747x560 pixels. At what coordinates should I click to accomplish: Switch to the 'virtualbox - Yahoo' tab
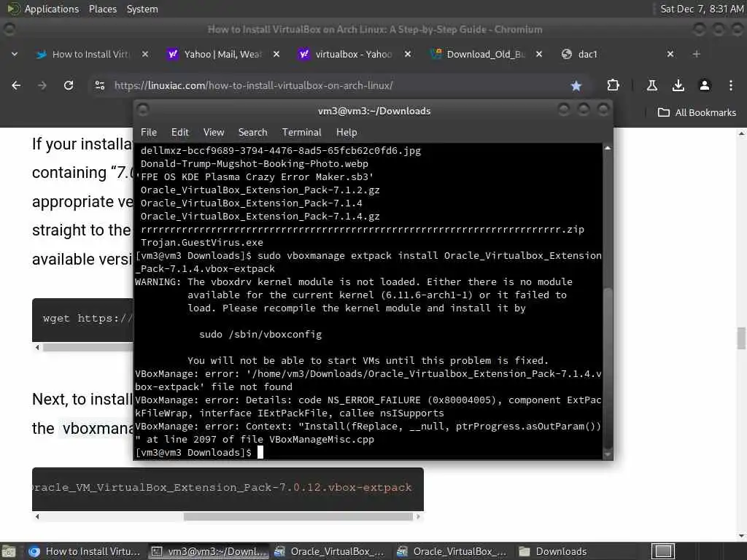(x=354, y=54)
